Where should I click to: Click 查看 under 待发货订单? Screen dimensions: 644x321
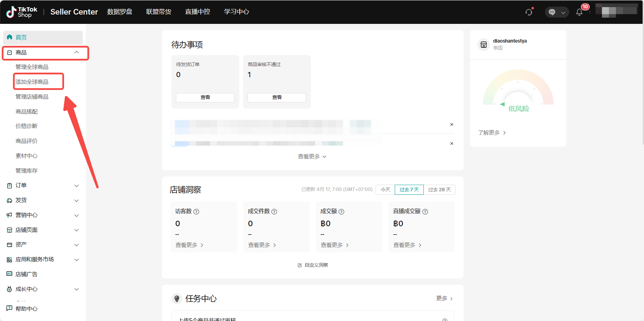(205, 97)
